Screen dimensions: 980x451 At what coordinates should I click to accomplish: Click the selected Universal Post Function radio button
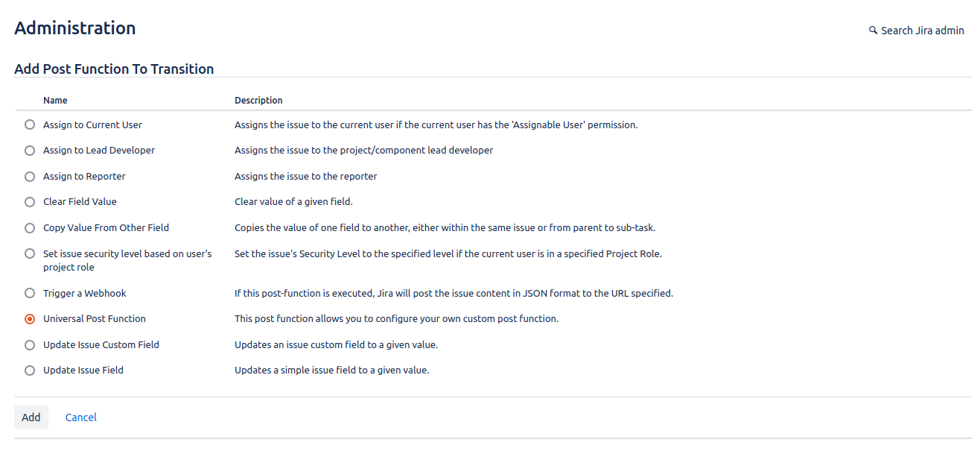click(30, 319)
